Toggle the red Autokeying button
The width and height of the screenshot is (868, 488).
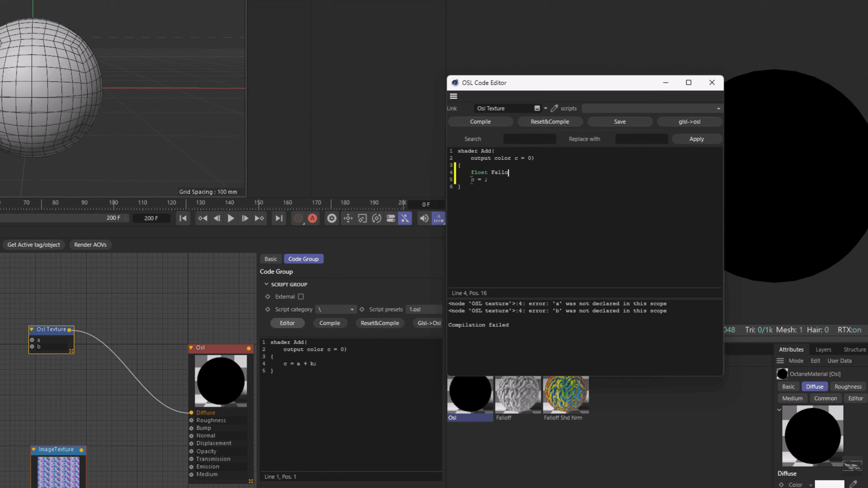312,218
